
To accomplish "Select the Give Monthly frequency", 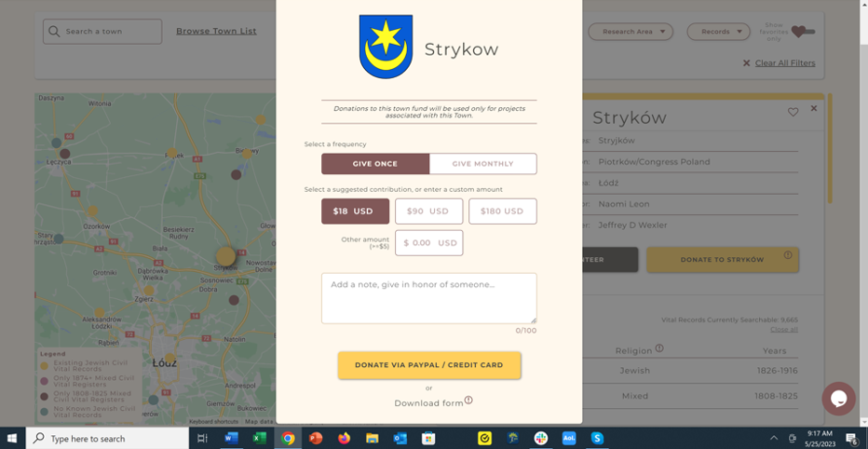I will point(482,164).
